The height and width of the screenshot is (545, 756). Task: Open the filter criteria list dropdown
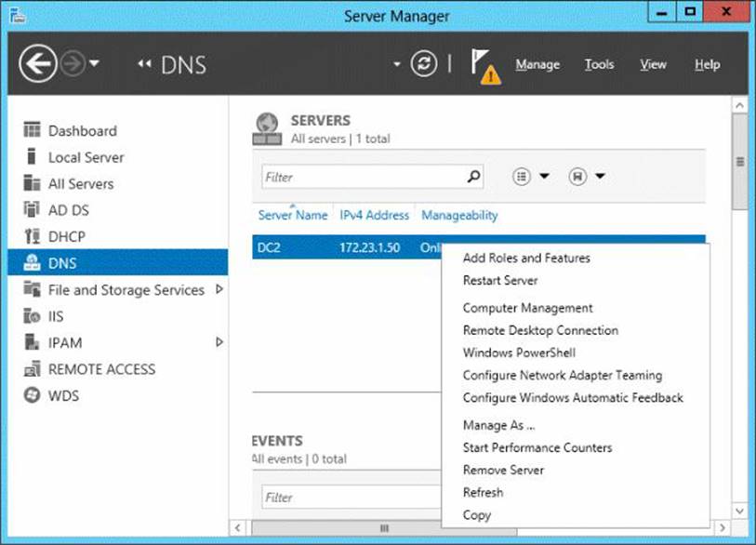click(x=530, y=176)
